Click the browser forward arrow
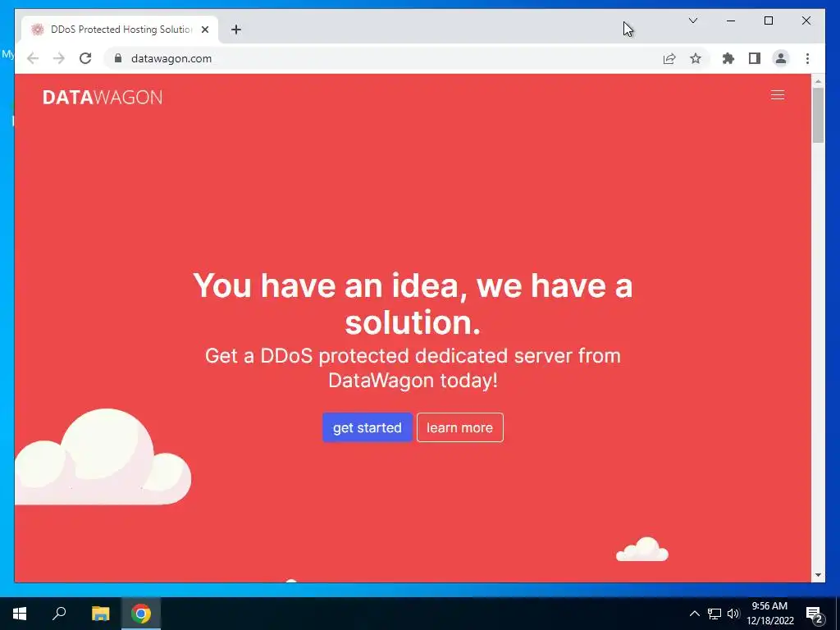Image resolution: width=840 pixels, height=630 pixels. 59,58
